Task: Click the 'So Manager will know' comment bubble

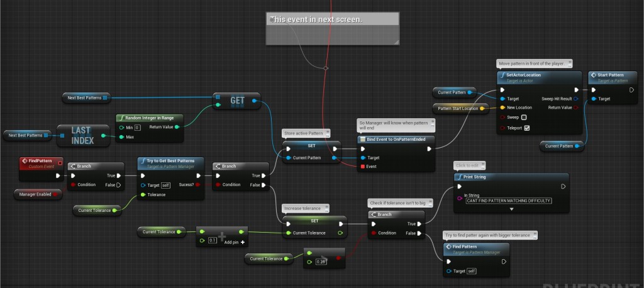Action: [x=396, y=125]
